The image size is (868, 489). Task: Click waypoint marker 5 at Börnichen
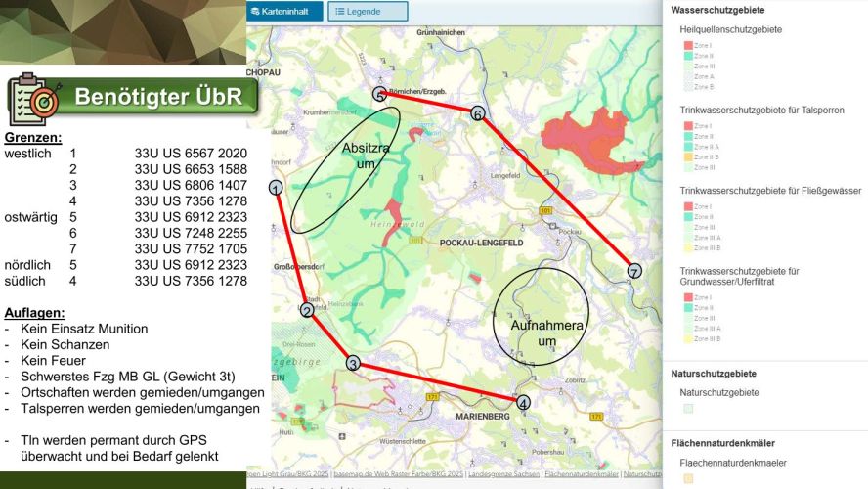pyautogui.click(x=380, y=94)
